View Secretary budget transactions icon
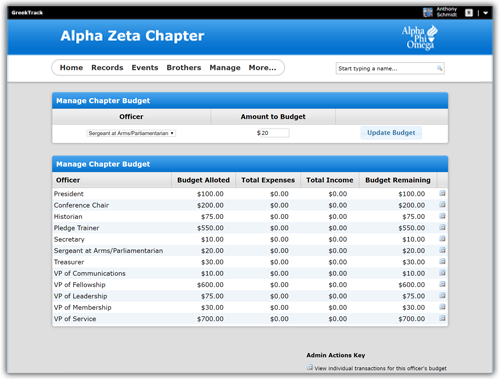Screen dimensions: 500x379 click(442, 239)
